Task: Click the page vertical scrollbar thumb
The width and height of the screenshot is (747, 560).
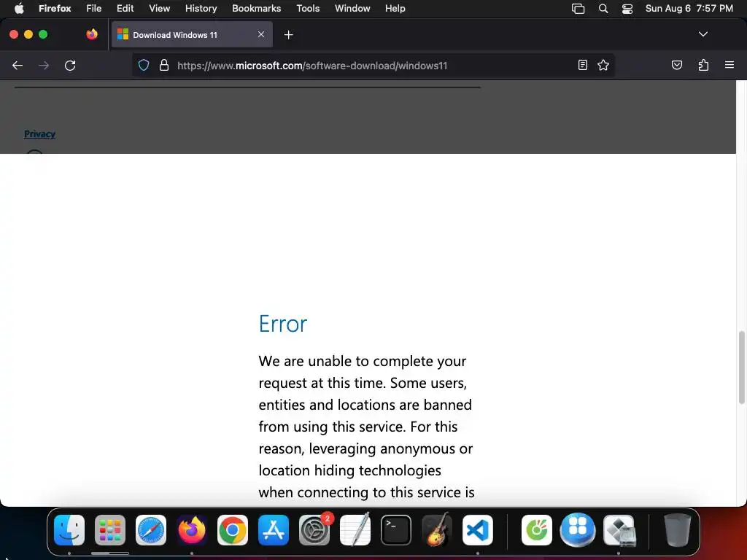Action: click(741, 367)
